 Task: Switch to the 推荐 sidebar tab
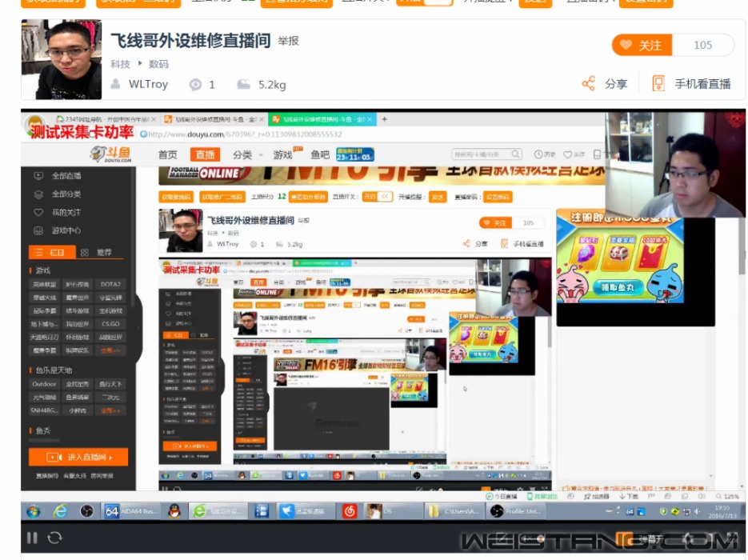[x=97, y=252]
